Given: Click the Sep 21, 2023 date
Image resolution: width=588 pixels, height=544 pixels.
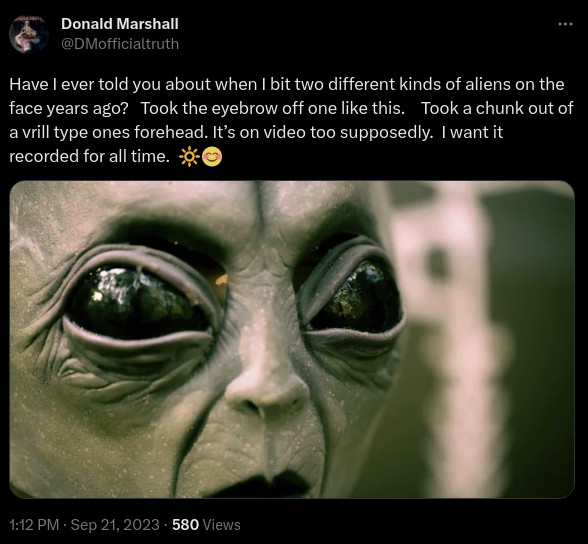Looking at the screenshot, I should [115, 525].
